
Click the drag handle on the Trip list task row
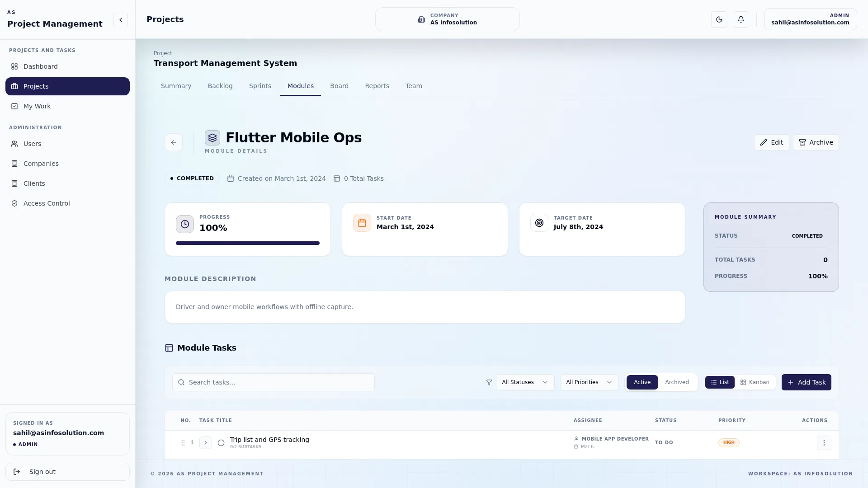tap(183, 443)
